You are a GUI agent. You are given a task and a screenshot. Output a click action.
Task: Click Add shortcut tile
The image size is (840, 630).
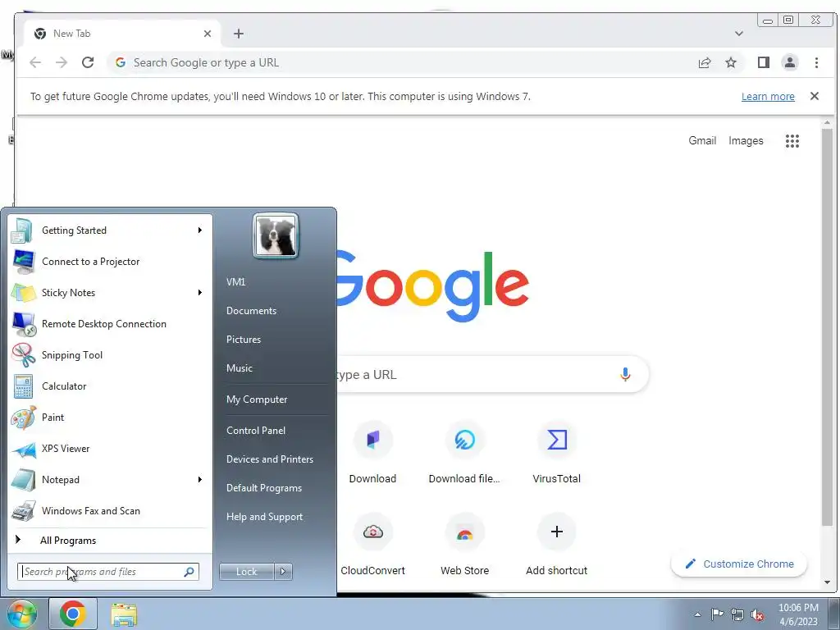(x=557, y=546)
